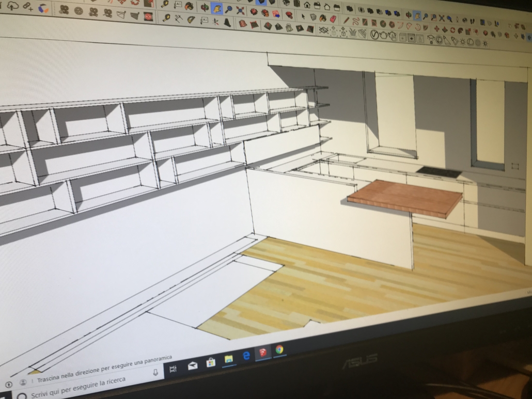Click the add link plus icon
Viewport: 532px width, 399px height.
pos(28,7)
